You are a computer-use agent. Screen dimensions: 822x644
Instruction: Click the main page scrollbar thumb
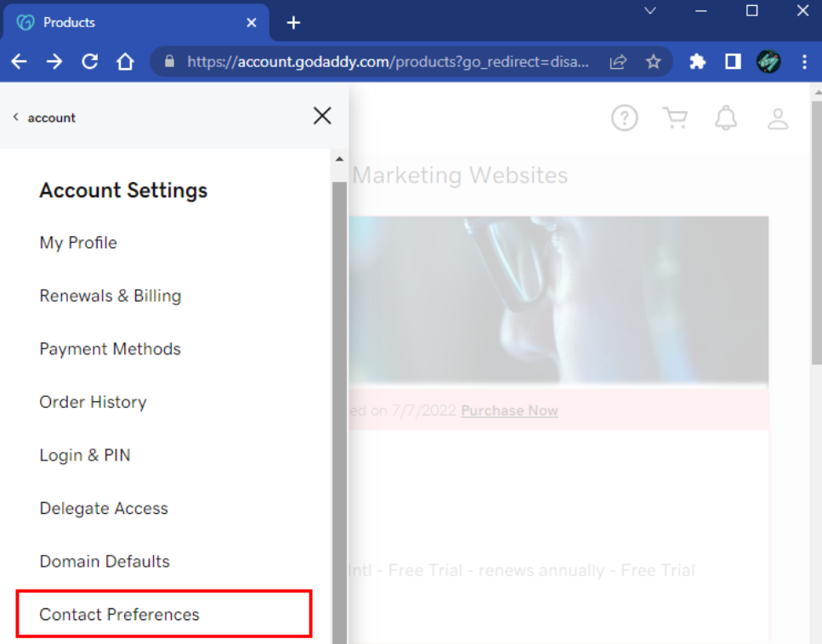817,233
